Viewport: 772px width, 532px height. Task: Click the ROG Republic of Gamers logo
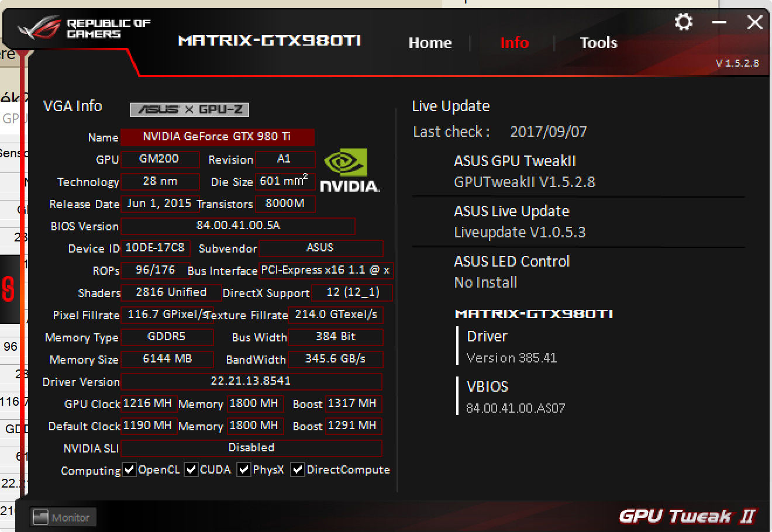click(84, 28)
